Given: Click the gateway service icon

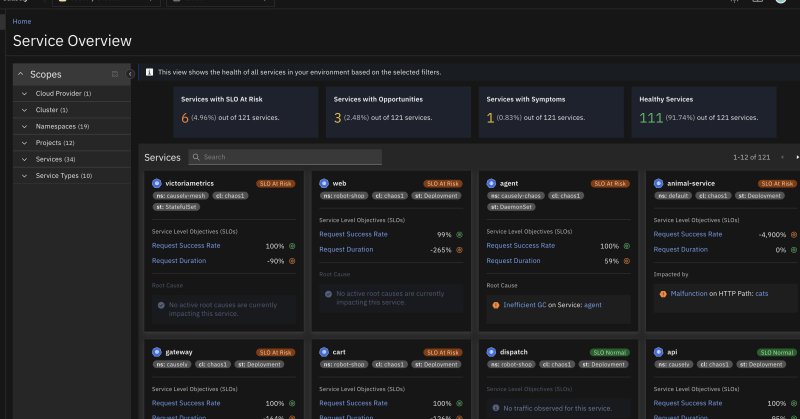Looking at the screenshot, I should (157, 352).
